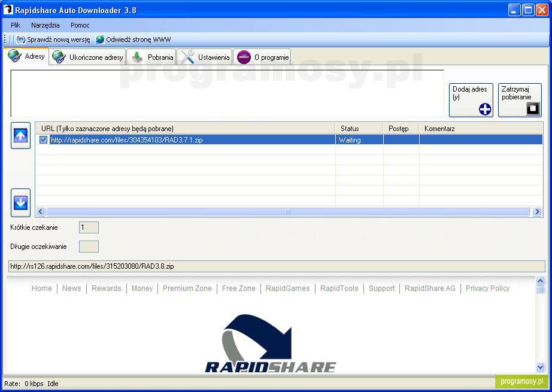
Task: Click the browser pane scroll up arrow
Action: tap(541, 281)
